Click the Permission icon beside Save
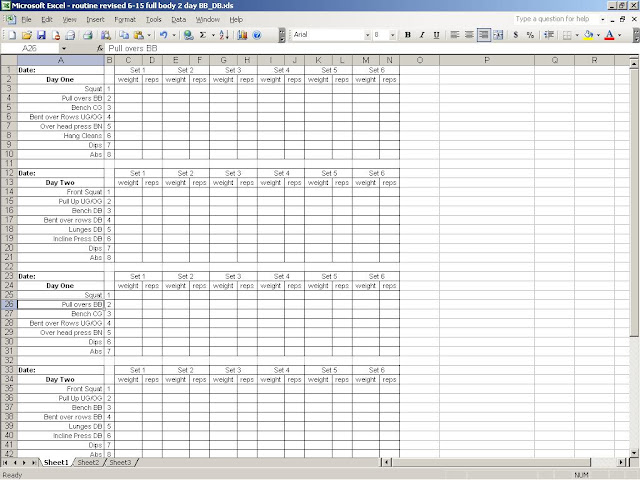The image size is (640, 480). coord(56,35)
